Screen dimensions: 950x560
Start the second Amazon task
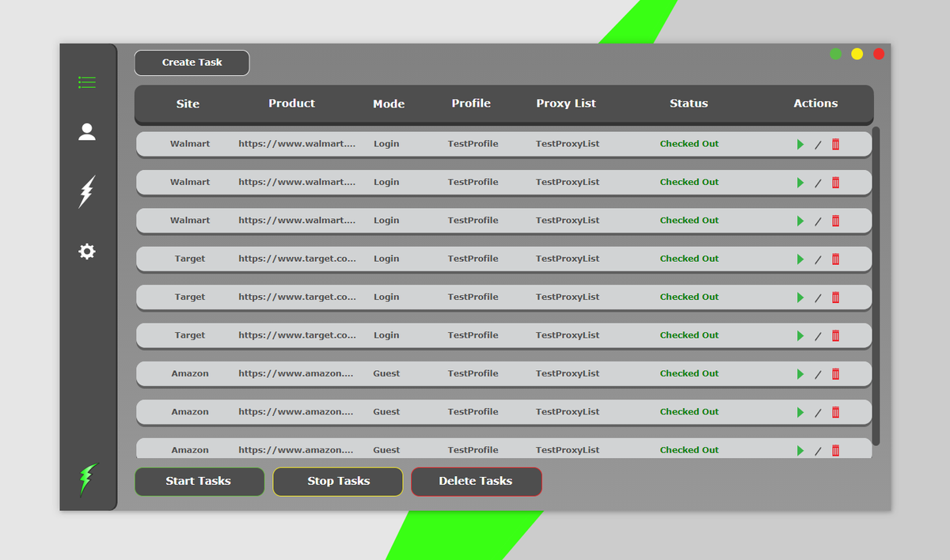(800, 412)
